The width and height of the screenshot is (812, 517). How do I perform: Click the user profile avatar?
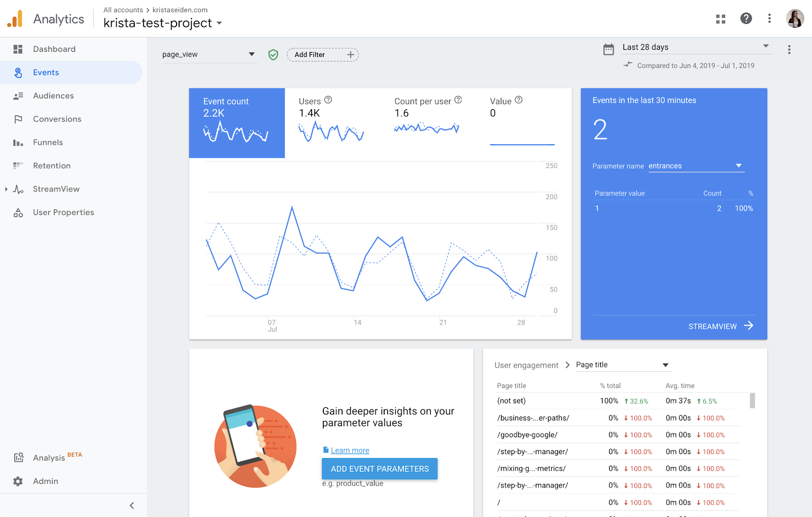click(x=795, y=18)
